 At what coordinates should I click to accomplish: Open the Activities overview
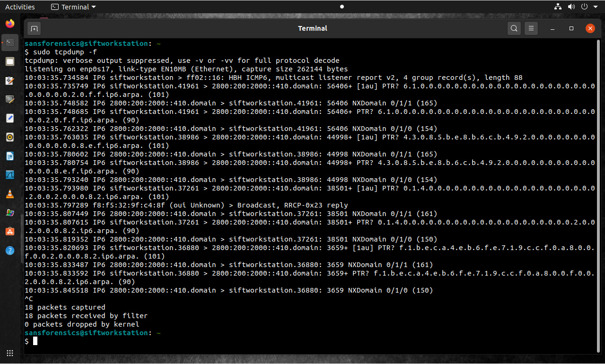point(20,7)
